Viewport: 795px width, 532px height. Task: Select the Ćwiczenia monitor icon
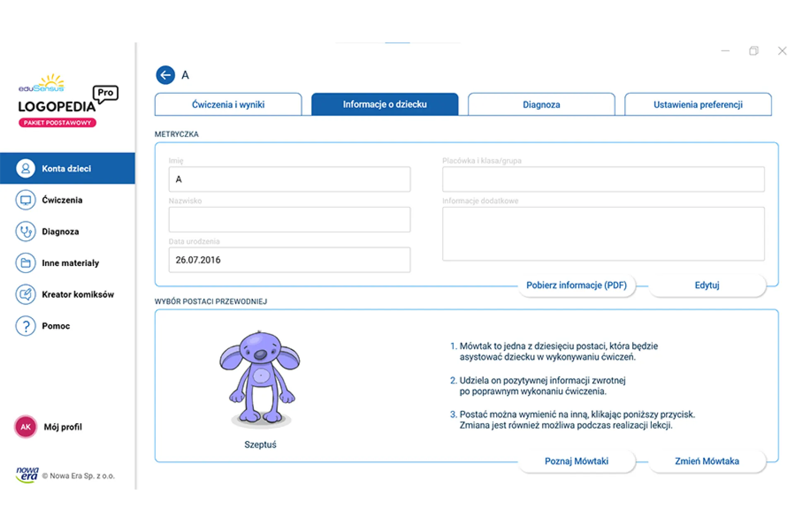pyautogui.click(x=26, y=200)
